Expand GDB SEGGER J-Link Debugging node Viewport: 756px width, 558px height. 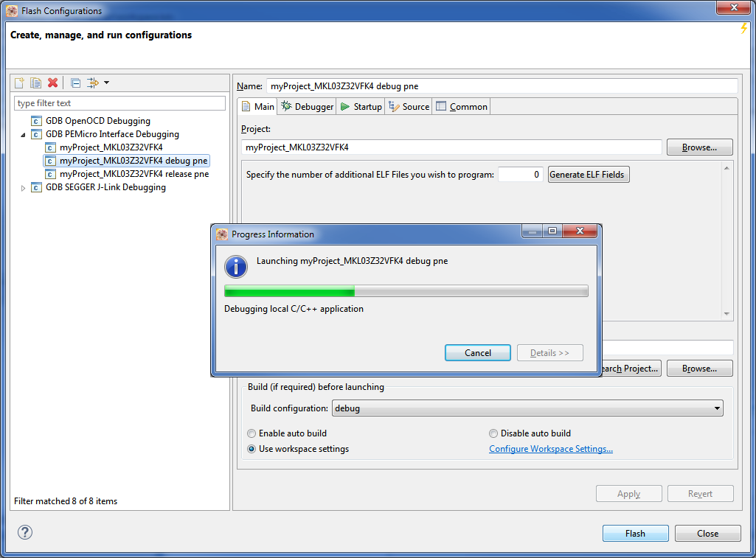coord(23,188)
